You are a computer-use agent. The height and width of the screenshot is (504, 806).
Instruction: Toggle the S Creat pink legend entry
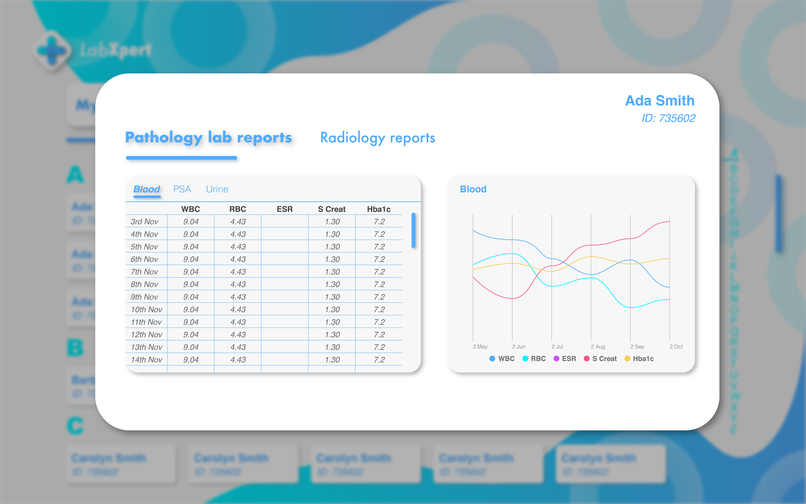(x=600, y=358)
